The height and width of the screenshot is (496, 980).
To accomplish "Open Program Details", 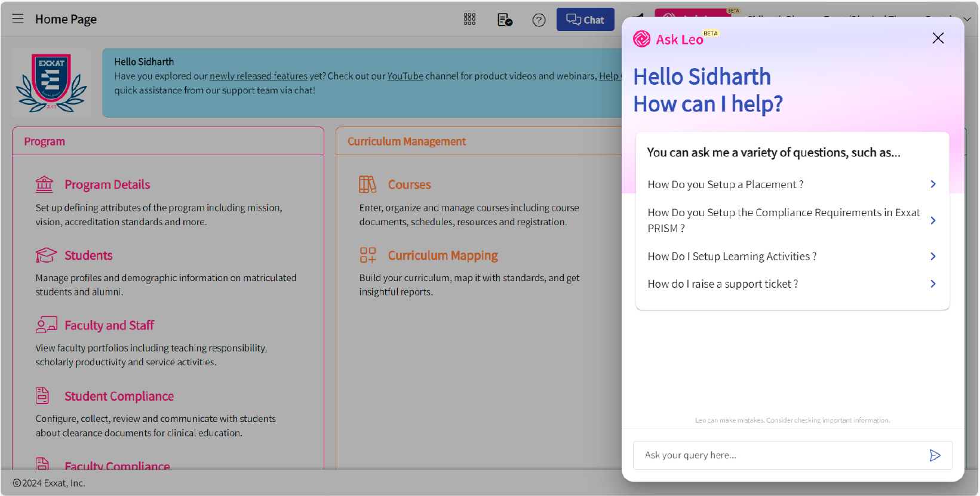I will tap(107, 184).
